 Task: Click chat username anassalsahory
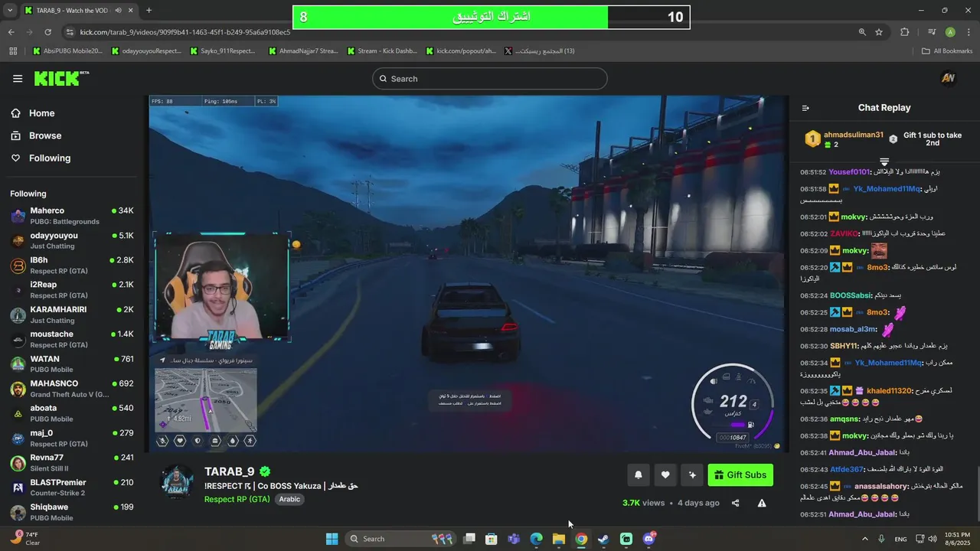[881, 486]
